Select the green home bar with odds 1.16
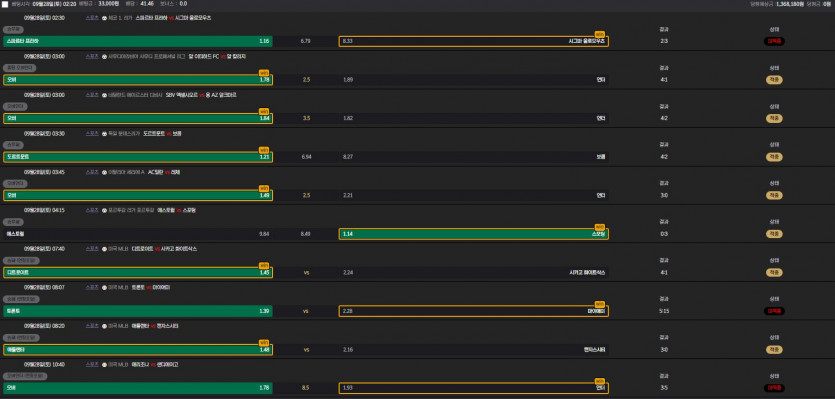Viewport: 835px width, 399px height. [138, 41]
